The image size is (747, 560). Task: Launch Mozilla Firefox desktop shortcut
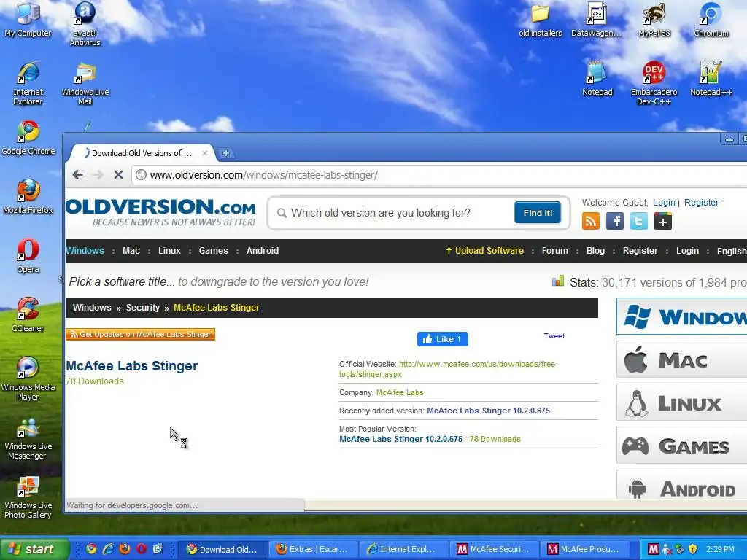tap(28, 196)
